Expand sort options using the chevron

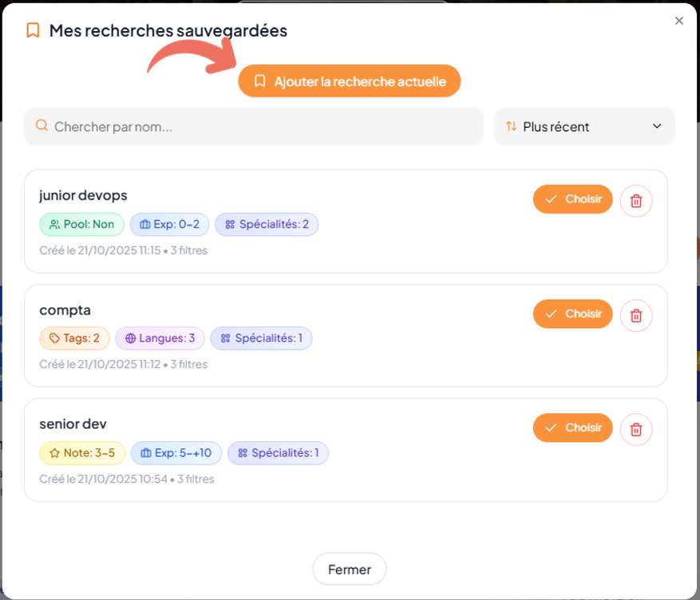tap(658, 126)
